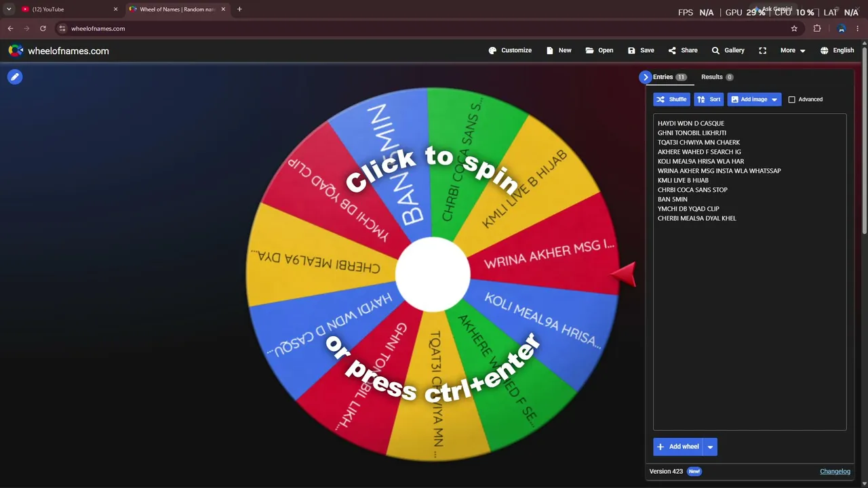868x488 pixels.
Task: Open the browser profile avatar
Action: pyautogui.click(x=842, y=28)
